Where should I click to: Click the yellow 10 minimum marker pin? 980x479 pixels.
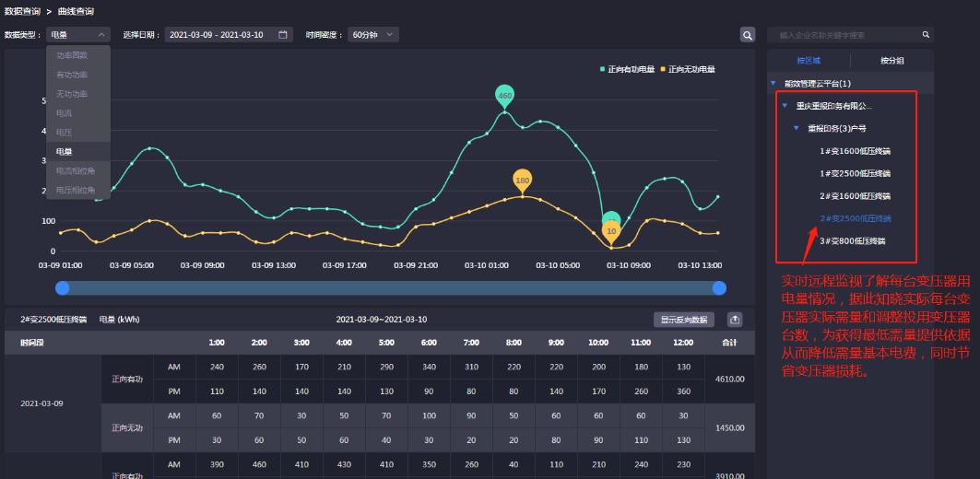(x=611, y=230)
